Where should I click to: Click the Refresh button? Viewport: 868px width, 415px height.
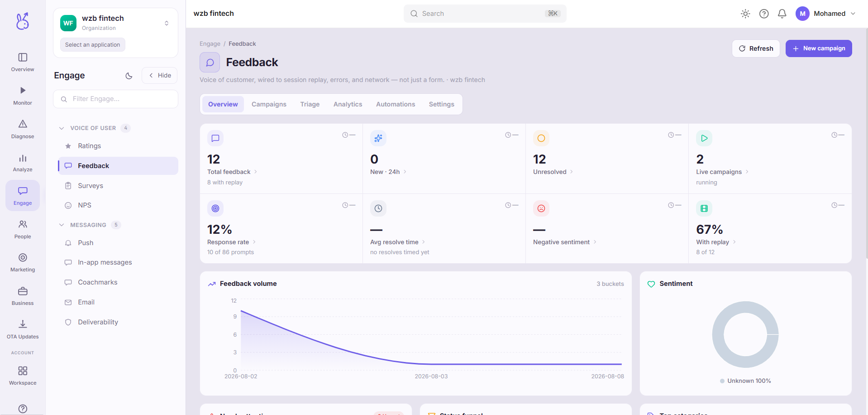(756, 48)
